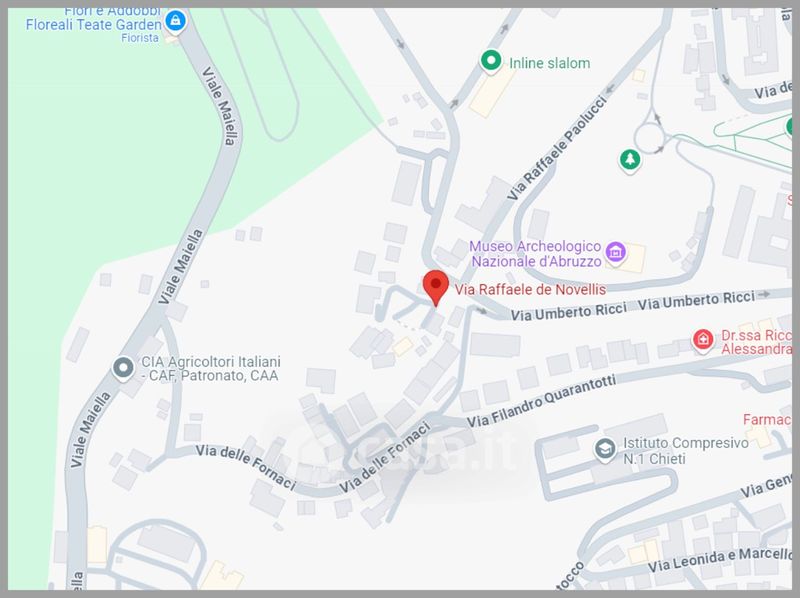Image resolution: width=800 pixels, height=598 pixels.
Task: Open the Via Raffaele de Novellis label
Action: tap(530, 290)
